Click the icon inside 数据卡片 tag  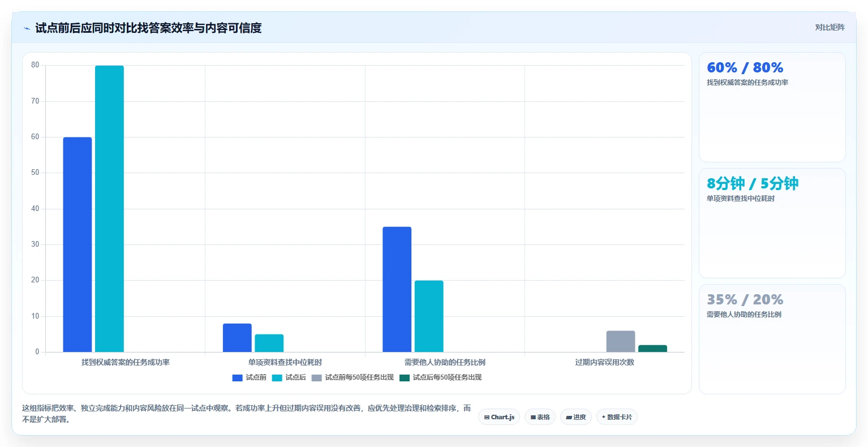point(604,417)
